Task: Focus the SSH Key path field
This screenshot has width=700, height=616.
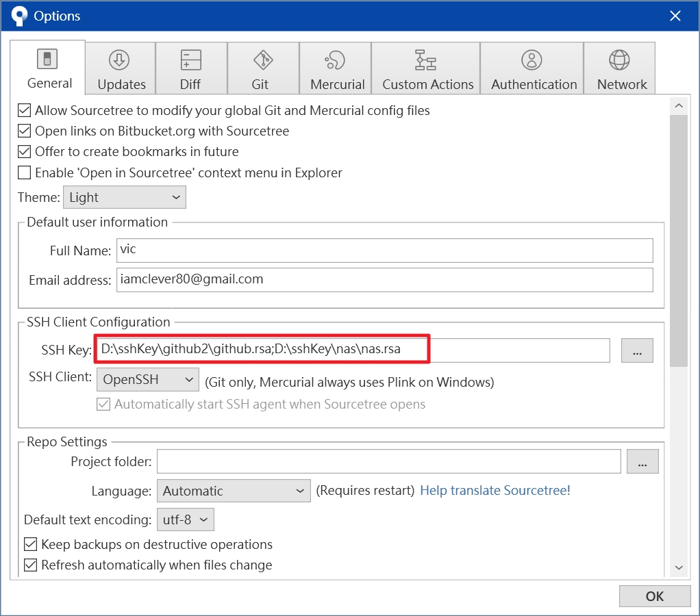Action: pos(352,350)
